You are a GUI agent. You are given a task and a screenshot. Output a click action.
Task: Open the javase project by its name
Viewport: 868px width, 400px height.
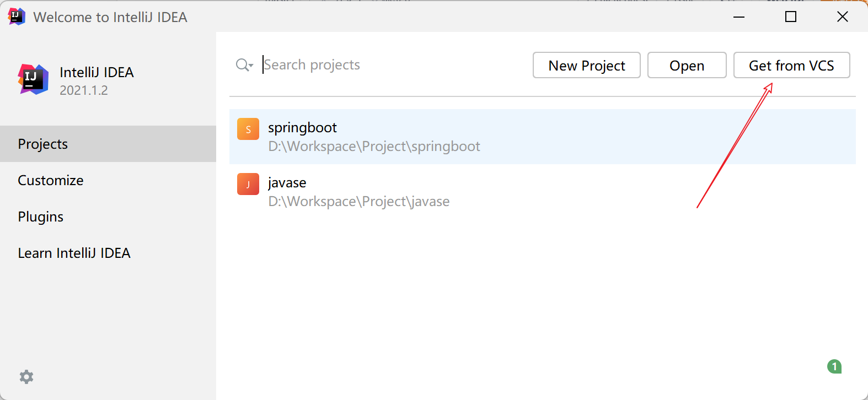287,183
